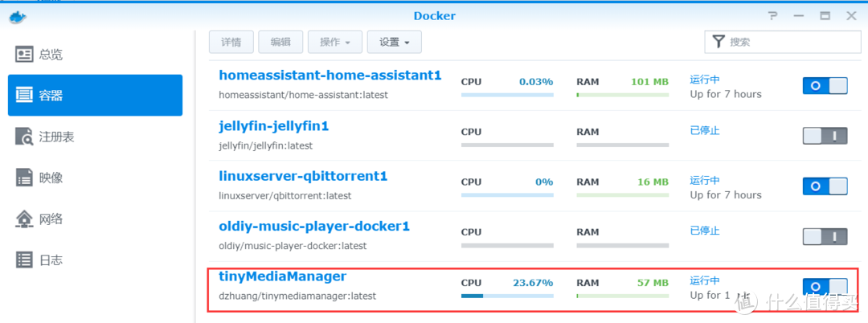Select oldiy-music-player-docker1 container name
The height and width of the screenshot is (323, 868).
coord(314,227)
